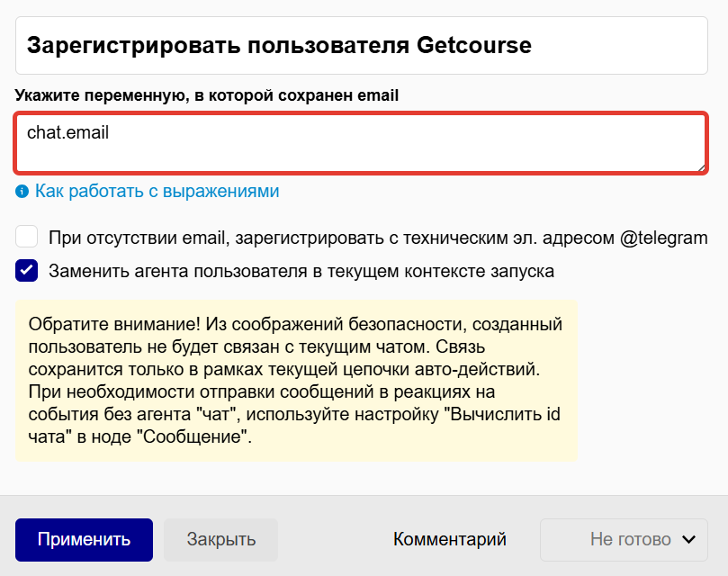The image size is (728, 576).
Task: Enable registering with technical @telegram email address
Action: (x=26, y=237)
